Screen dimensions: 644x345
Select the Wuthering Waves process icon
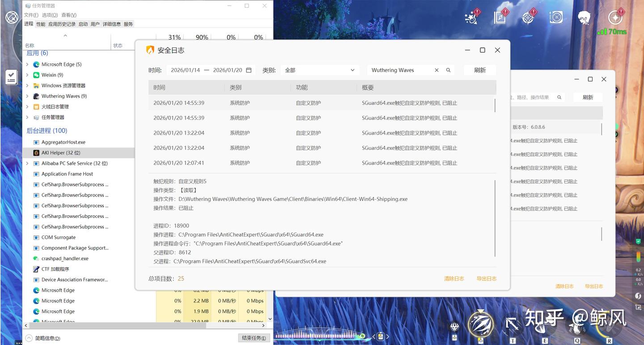click(36, 96)
